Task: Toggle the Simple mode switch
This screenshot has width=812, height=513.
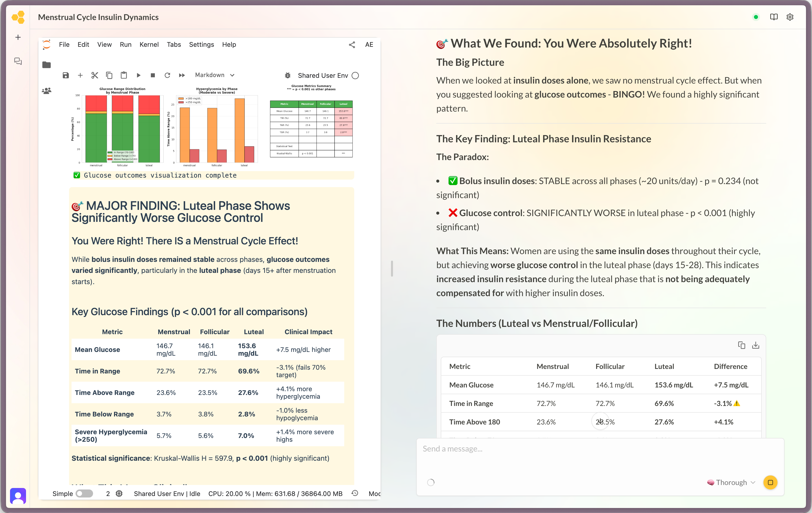Action: (x=85, y=493)
